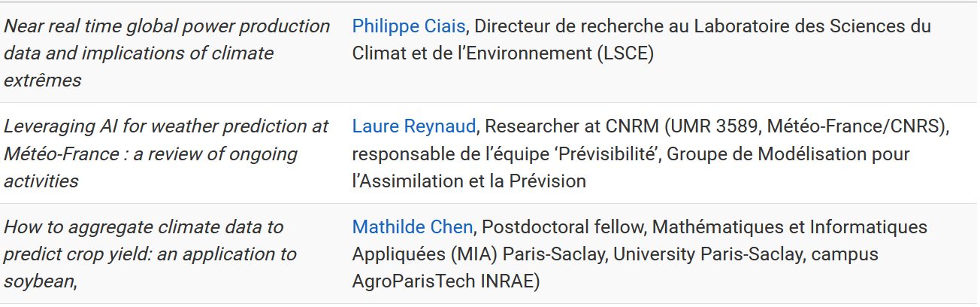This screenshot has height=307, width=980.
Task: Click the 'Groupe de Modélisation pour' text
Action: 788,154
